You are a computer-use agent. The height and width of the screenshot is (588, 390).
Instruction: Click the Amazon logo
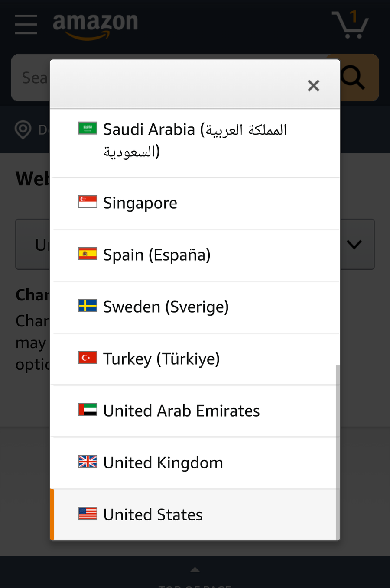[95, 25]
